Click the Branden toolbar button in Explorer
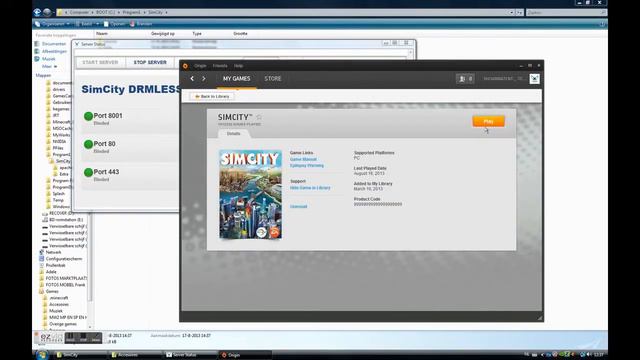 tap(141, 24)
